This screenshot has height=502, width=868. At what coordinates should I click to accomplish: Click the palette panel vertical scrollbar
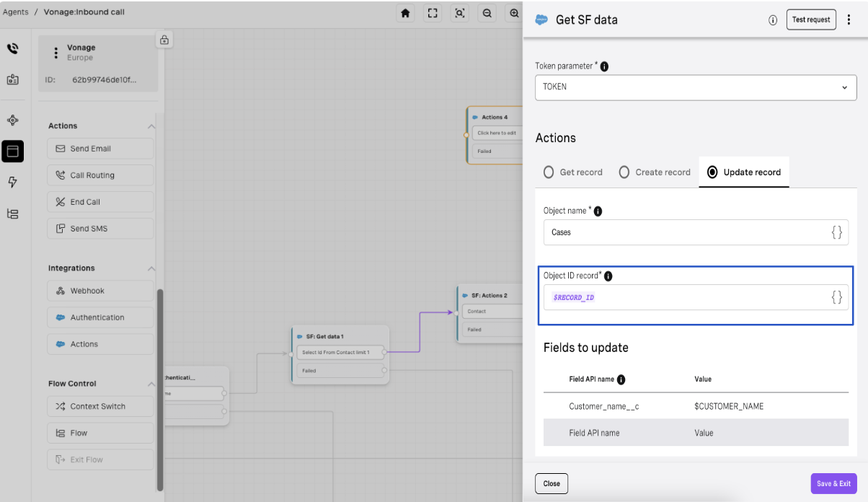(160, 389)
